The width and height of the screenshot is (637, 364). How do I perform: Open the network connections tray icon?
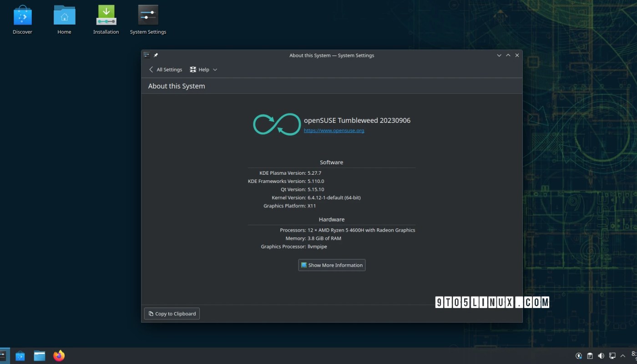(x=612, y=356)
